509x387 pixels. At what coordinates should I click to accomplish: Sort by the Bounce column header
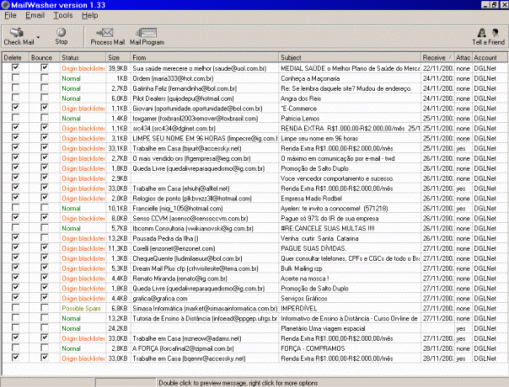coord(45,57)
